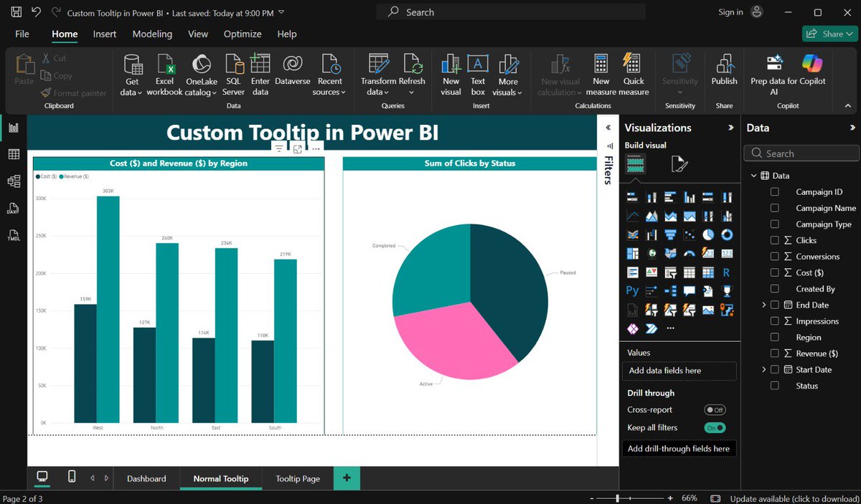
Task: Collapse the Visualizations pane chevron
Action: pyautogui.click(x=731, y=128)
